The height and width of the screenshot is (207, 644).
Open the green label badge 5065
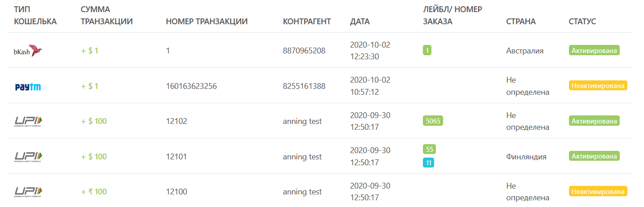tap(433, 121)
